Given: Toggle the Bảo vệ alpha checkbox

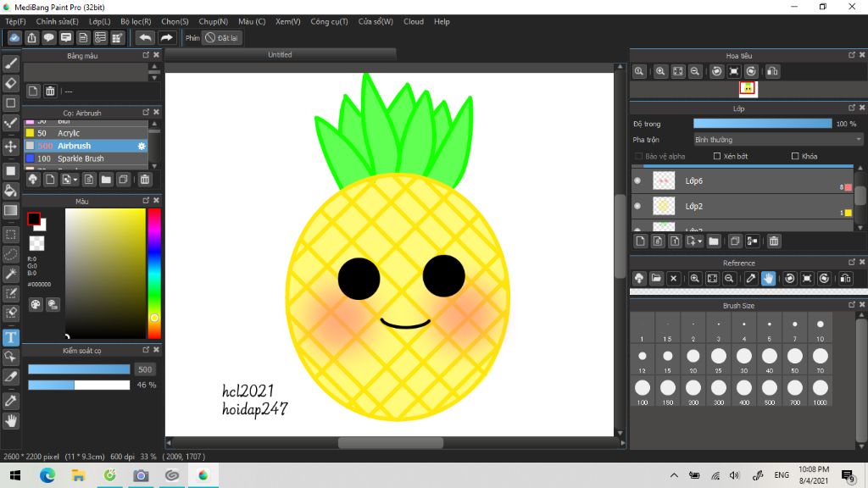Looking at the screenshot, I should click(639, 157).
